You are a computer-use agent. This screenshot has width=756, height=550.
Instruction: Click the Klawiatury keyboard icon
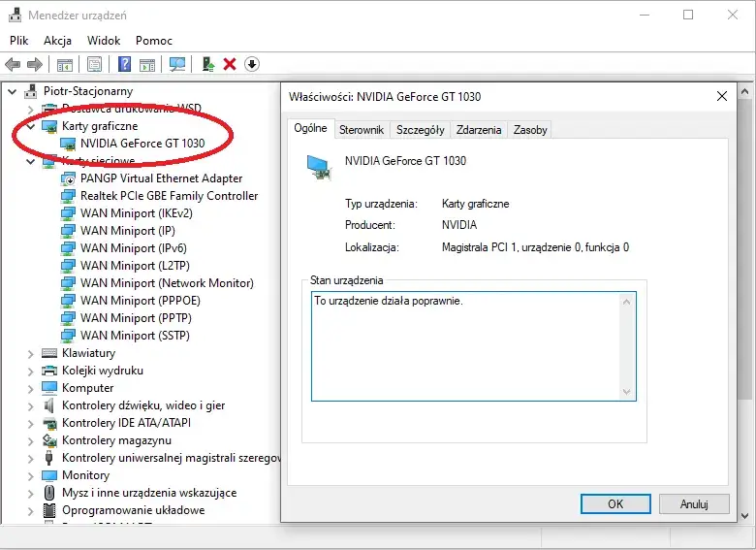coord(49,353)
